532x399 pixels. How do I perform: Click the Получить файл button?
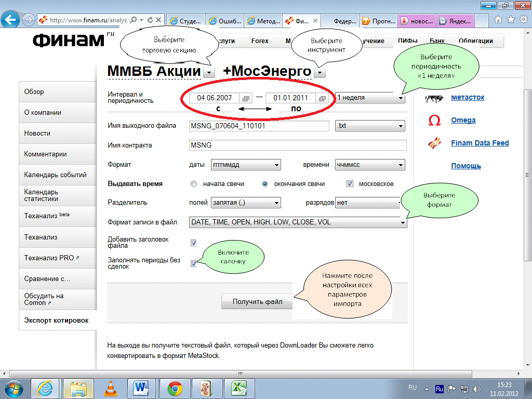pyautogui.click(x=257, y=301)
